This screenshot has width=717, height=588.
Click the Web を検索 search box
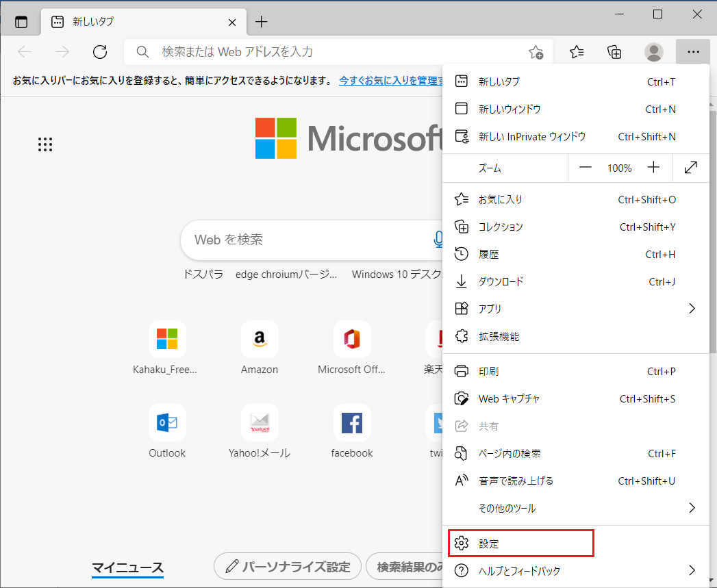point(312,240)
